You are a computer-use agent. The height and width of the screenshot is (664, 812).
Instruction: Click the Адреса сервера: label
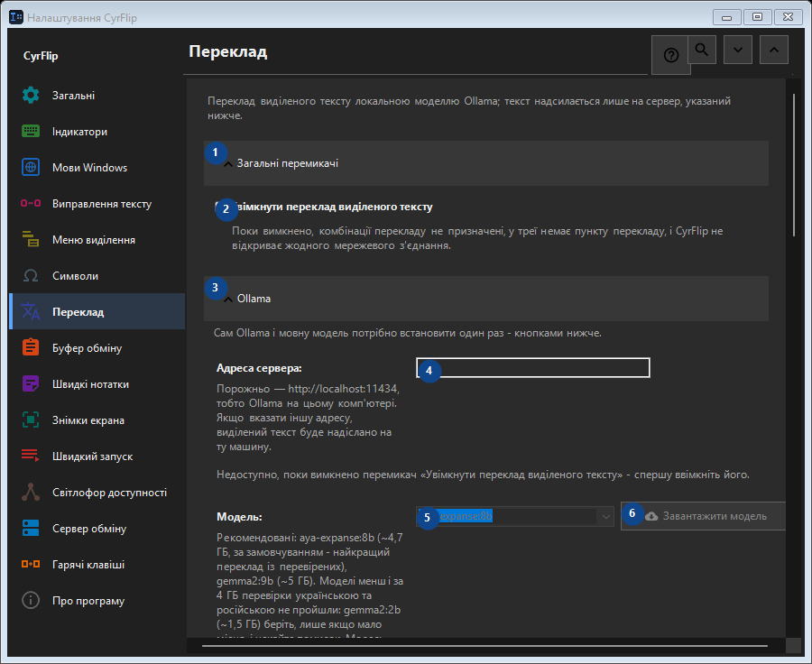259,368
